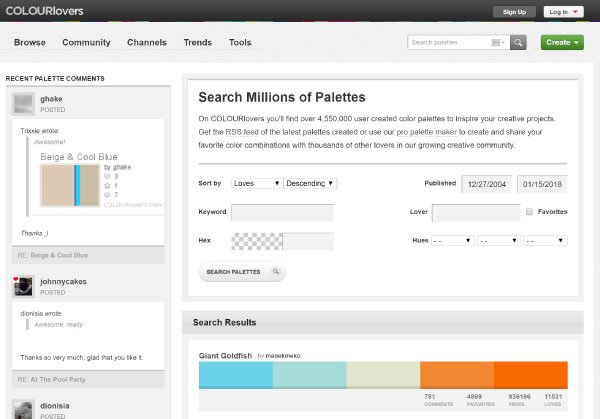
Task: Click the light blue Giant Goldfish swatch
Action: [236, 375]
